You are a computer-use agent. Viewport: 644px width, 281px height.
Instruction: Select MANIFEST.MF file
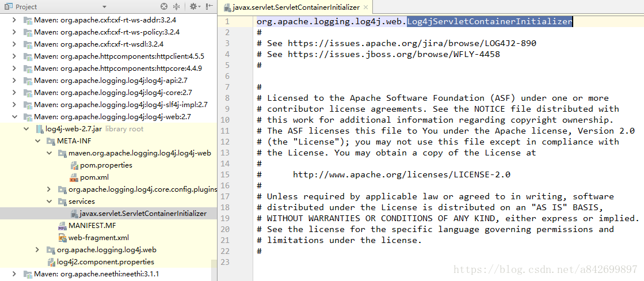[x=93, y=226]
